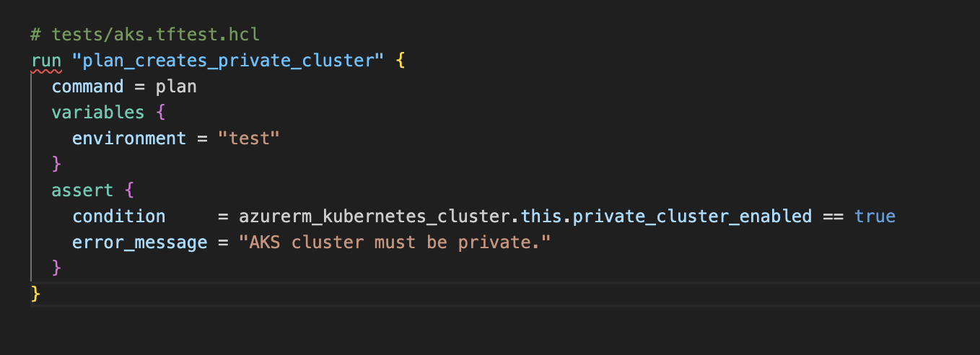Screen dimensions: 980x355
Task: Click the "AKS cluster must be private." string
Action: click(x=395, y=242)
